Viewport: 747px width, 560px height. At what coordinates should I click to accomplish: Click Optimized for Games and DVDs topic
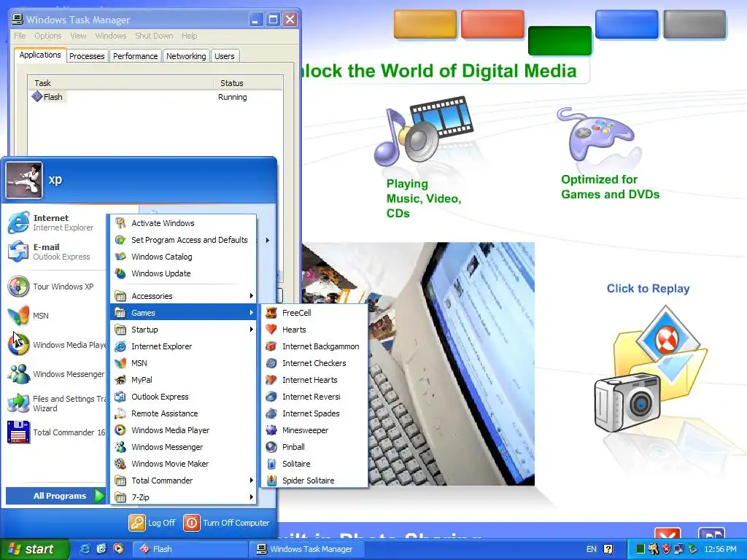pyautogui.click(x=610, y=187)
